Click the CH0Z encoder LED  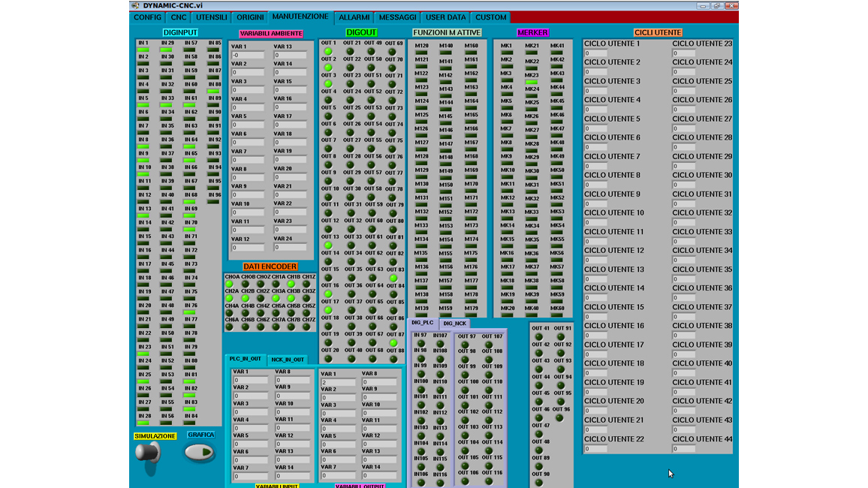[x=261, y=284]
